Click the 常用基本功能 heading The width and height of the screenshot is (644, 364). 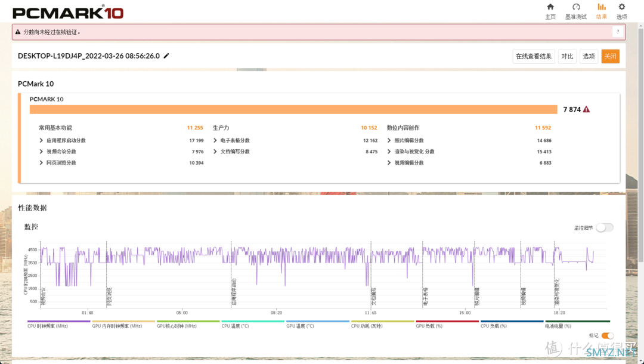coord(55,128)
